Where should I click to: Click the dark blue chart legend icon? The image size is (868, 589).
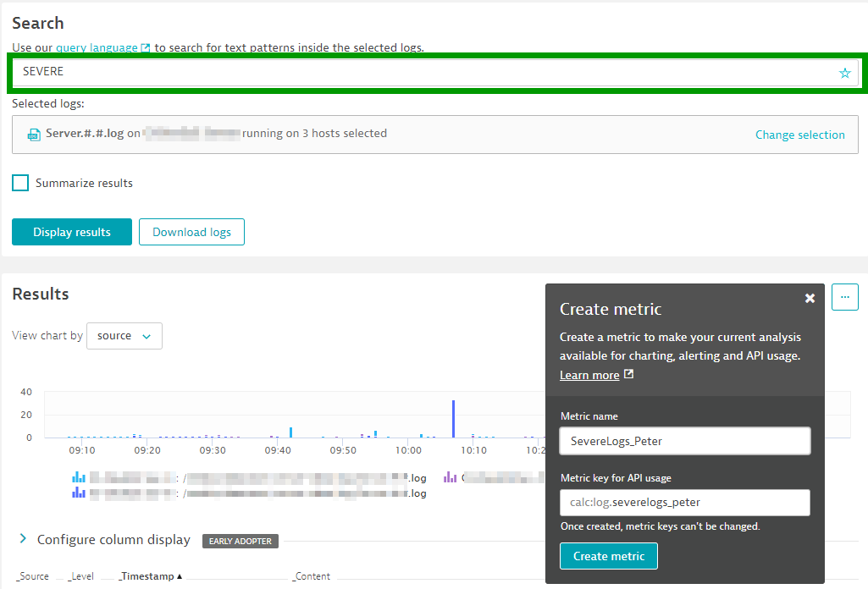pos(79,493)
